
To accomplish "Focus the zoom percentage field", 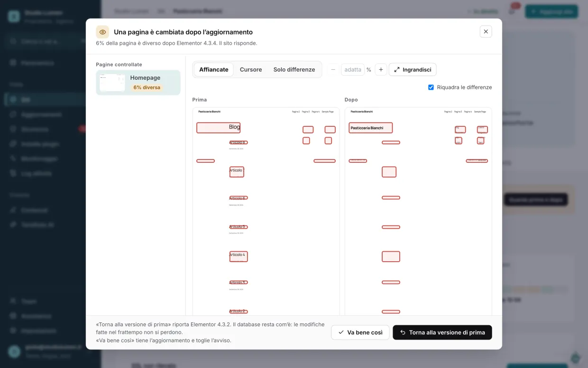I will tap(353, 69).
